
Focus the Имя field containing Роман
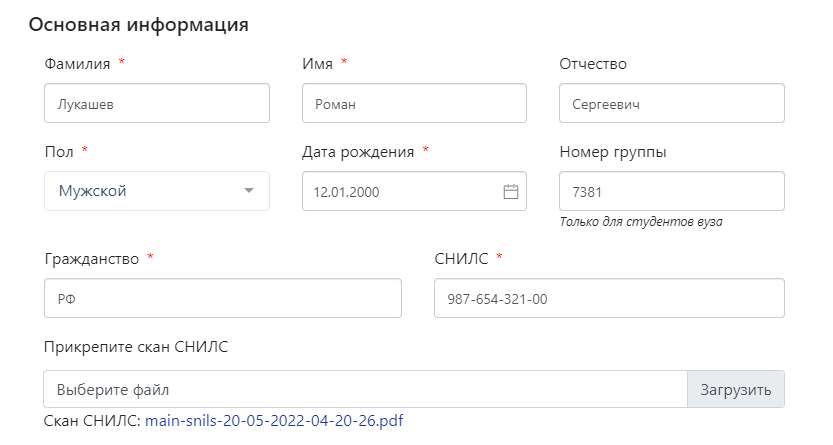click(414, 103)
